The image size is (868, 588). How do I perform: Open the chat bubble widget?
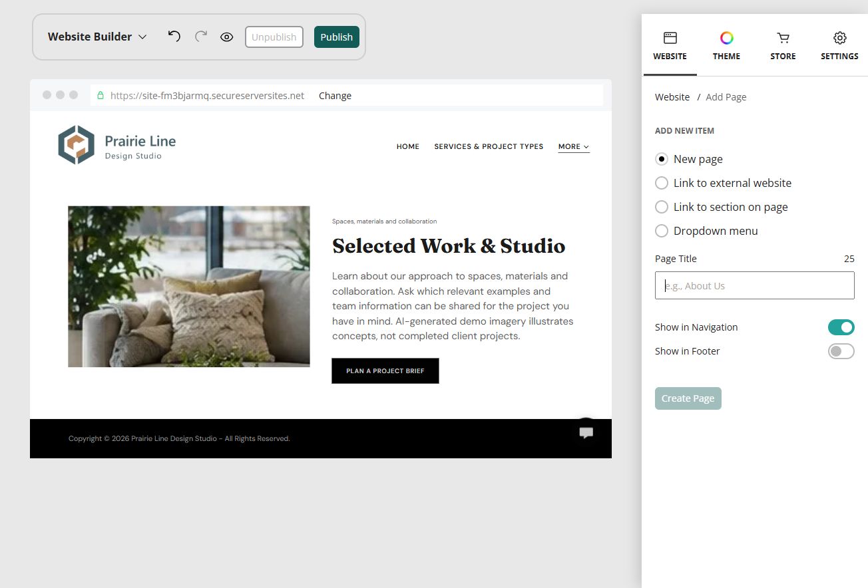[x=586, y=432]
